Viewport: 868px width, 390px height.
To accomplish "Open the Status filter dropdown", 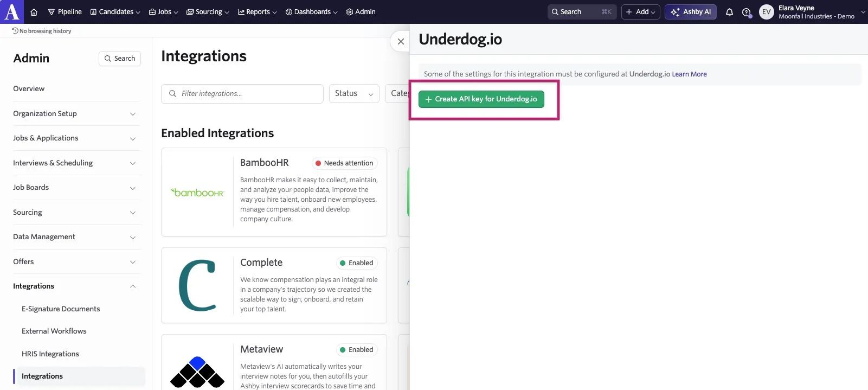I will [x=354, y=94].
